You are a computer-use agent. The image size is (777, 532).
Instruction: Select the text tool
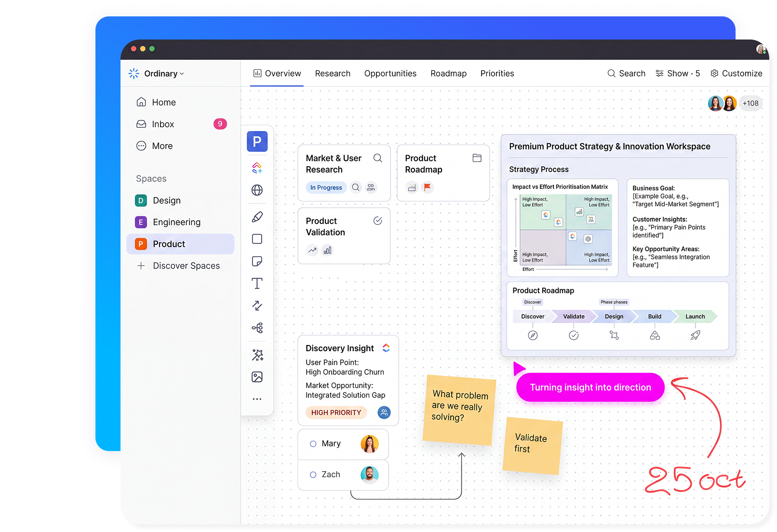click(x=257, y=283)
